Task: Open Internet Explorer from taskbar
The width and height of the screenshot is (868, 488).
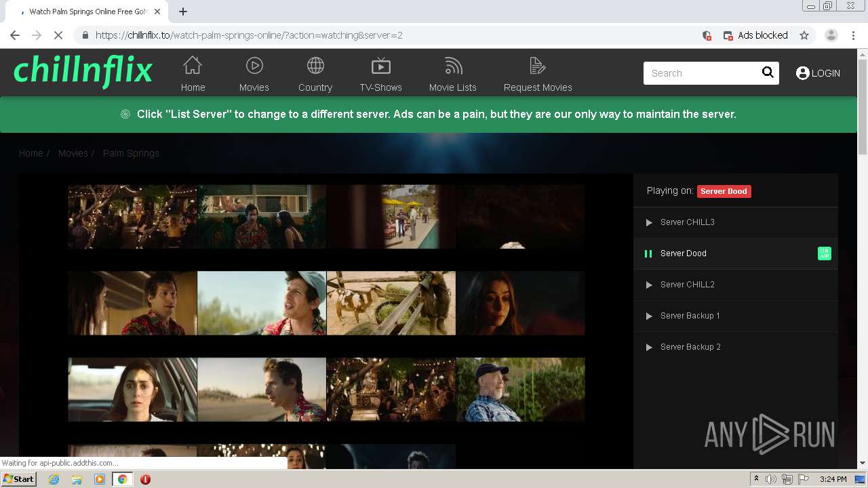Action: tap(54, 479)
